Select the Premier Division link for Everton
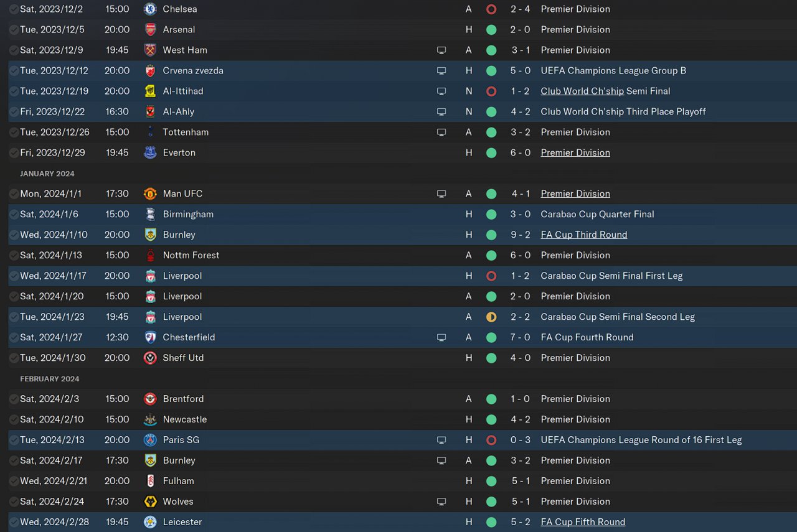Image resolution: width=797 pixels, height=532 pixels. click(575, 152)
